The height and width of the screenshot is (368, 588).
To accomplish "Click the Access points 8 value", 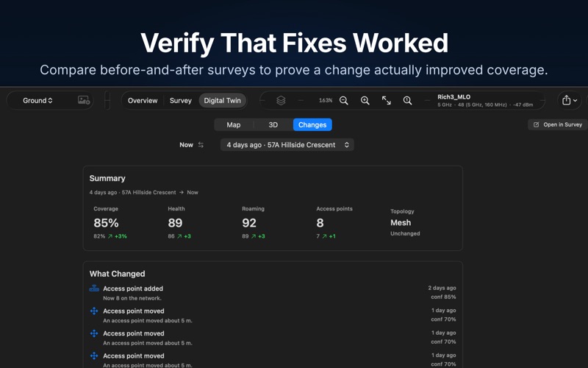I will (320, 223).
